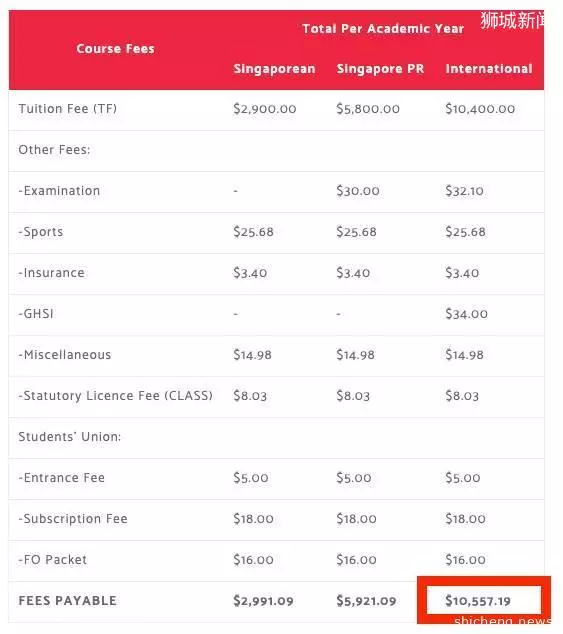Click the Students' Union section label
This screenshot has height=634, width=563.
coord(70,437)
